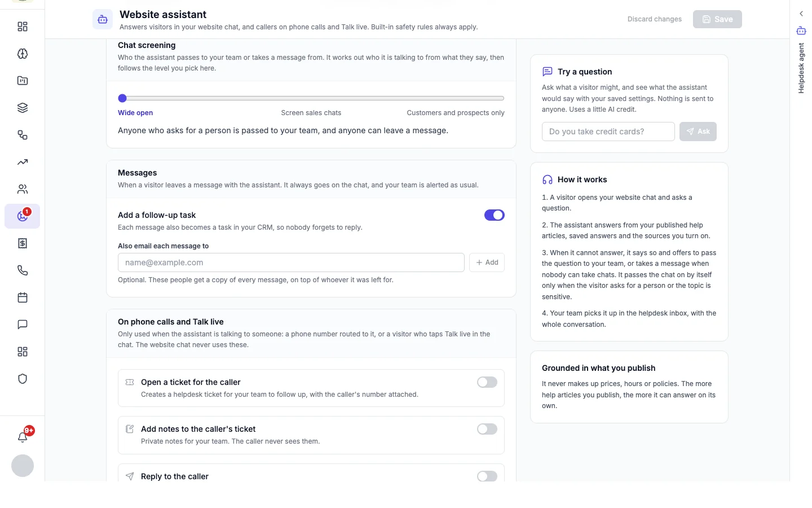Click the Grounded in what you publish heading
The width and height of the screenshot is (812, 508).
coord(598,368)
